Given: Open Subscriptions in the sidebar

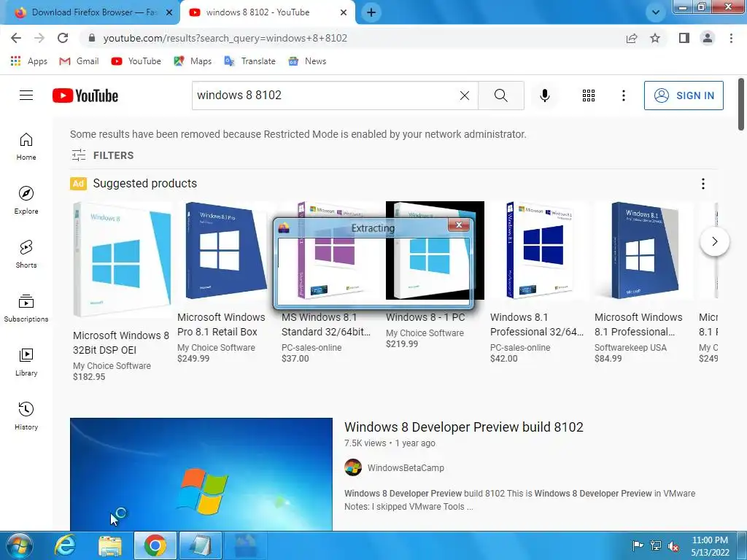Looking at the screenshot, I should coord(26,308).
